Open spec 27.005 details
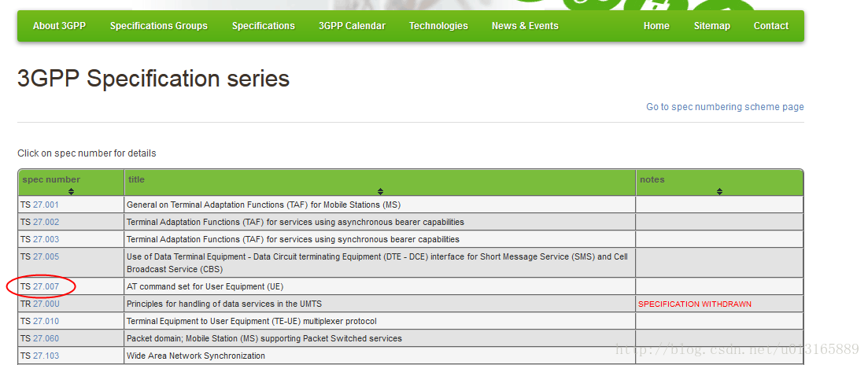 pyautogui.click(x=46, y=256)
